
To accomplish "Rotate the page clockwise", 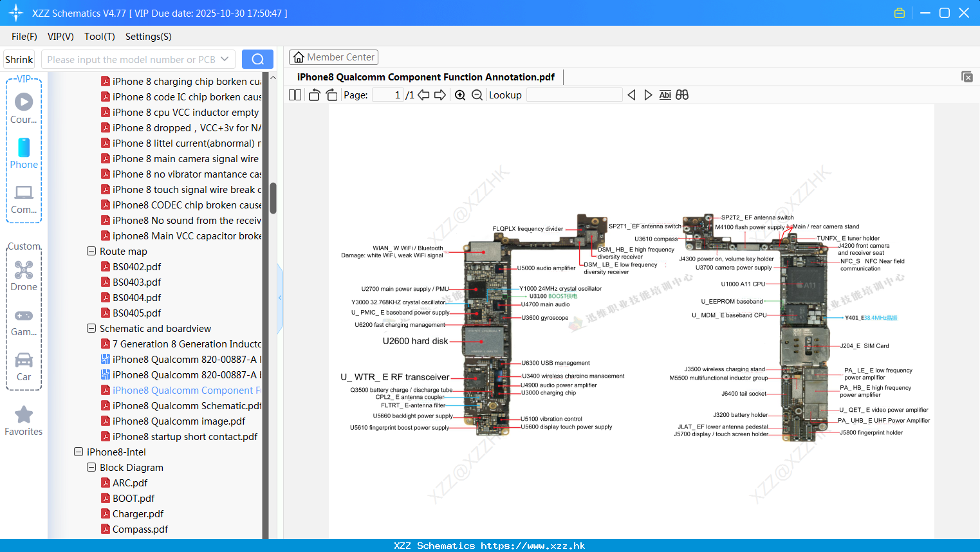I will (331, 95).
